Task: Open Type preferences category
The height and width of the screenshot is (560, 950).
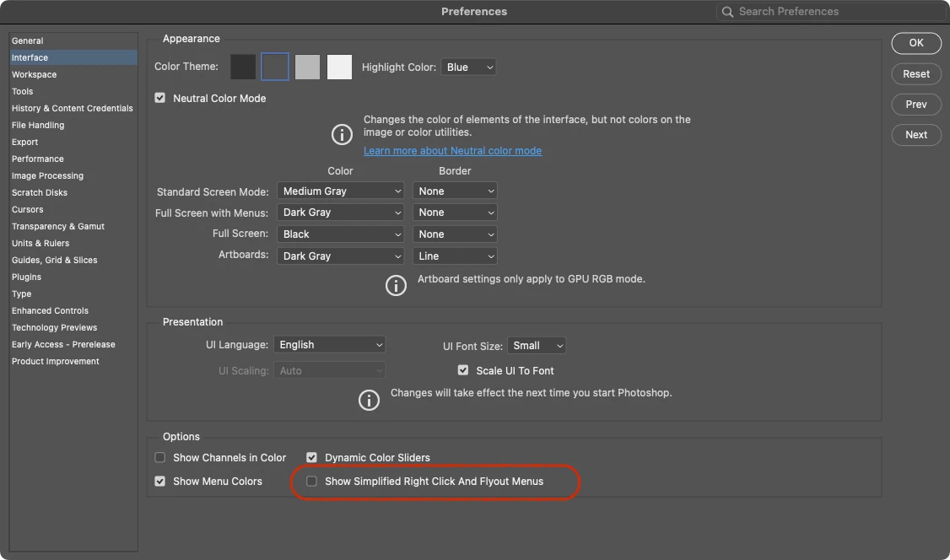Action: [73, 294]
